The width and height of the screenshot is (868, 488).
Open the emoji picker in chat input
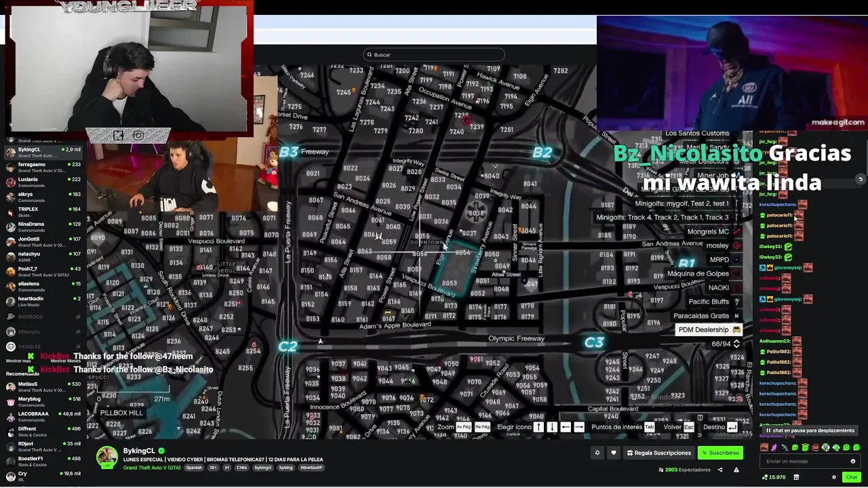[x=853, y=462]
